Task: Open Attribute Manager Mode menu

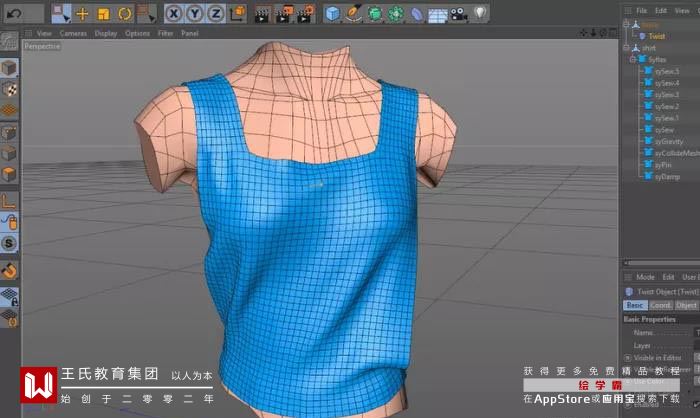Action: (x=645, y=277)
